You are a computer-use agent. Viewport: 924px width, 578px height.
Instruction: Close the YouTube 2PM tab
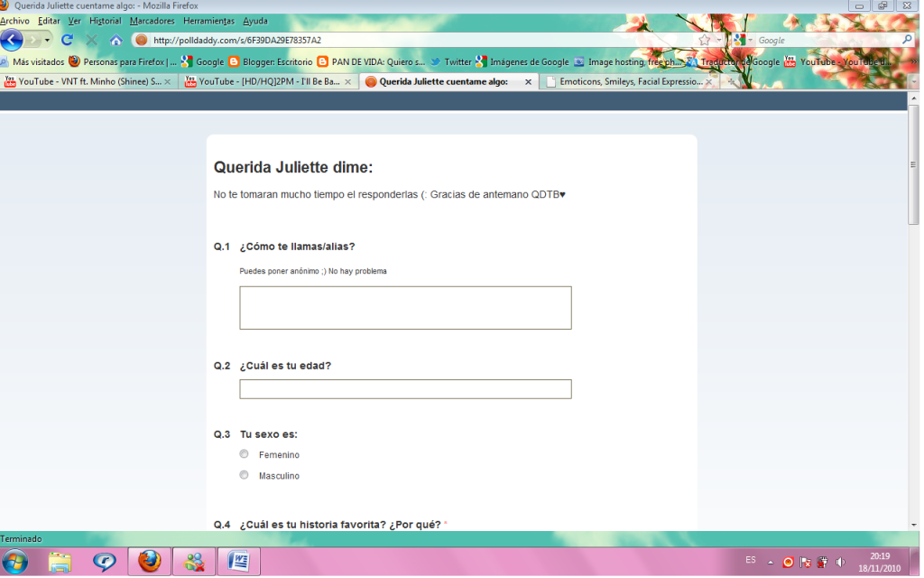pyautogui.click(x=347, y=82)
